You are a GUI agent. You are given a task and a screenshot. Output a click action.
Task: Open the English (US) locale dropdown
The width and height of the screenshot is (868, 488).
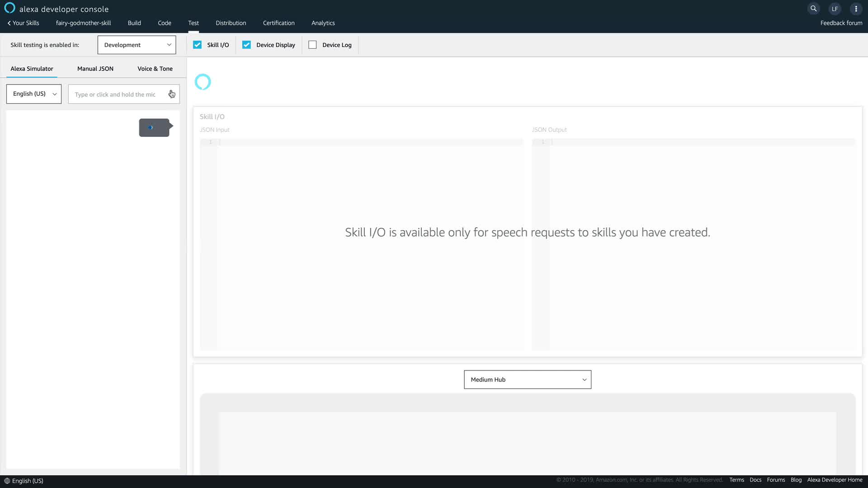[x=34, y=94]
